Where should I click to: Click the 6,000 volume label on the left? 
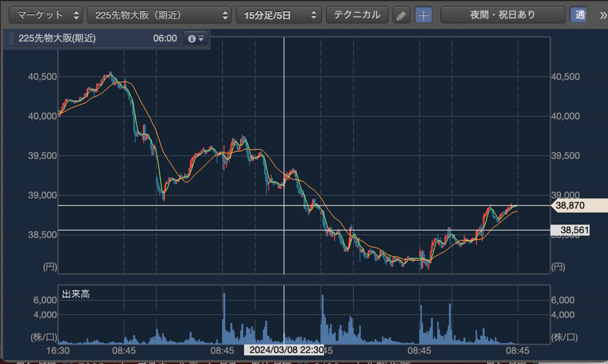(x=46, y=300)
